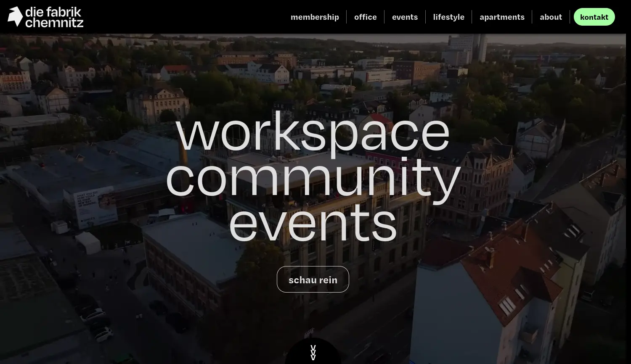Viewport: 631px width, 364px height.
Task: Click the 'schau rein' button
Action: click(313, 280)
